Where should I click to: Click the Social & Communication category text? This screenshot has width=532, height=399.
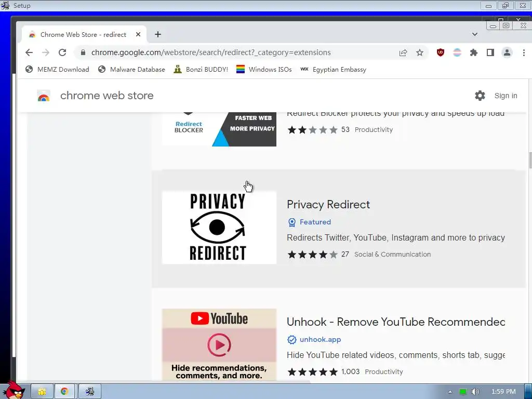[x=393, y=254]
